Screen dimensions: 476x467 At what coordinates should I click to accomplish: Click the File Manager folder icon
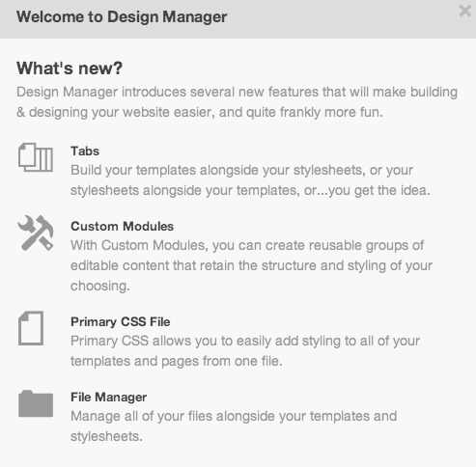click(36, 403)
